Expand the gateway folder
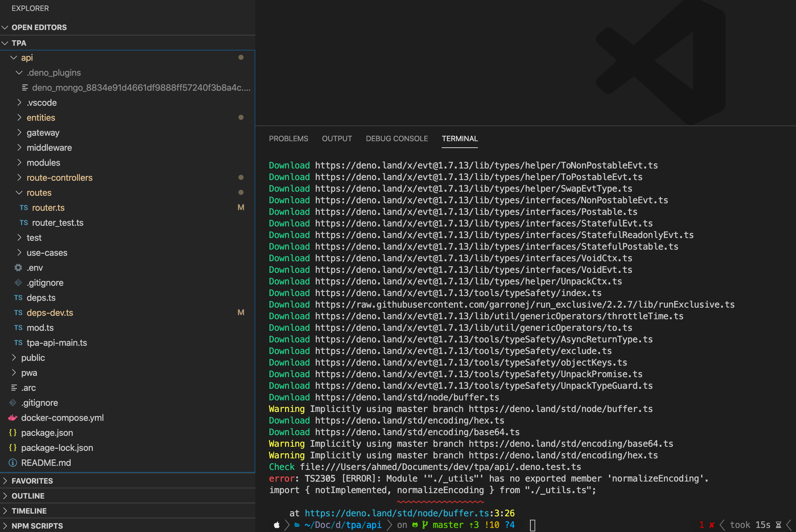The image size is (796, 532). pyautogui.click(x=19, y=133)
